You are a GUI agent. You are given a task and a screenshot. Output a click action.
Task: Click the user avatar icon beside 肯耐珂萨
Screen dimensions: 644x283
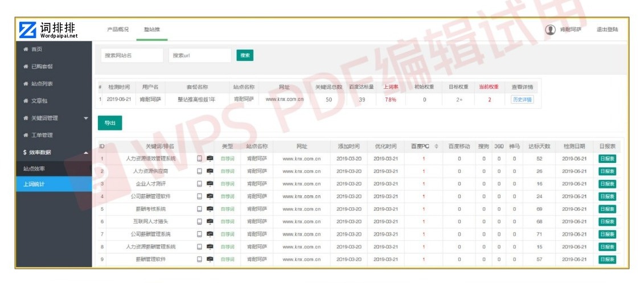[550, 30]
